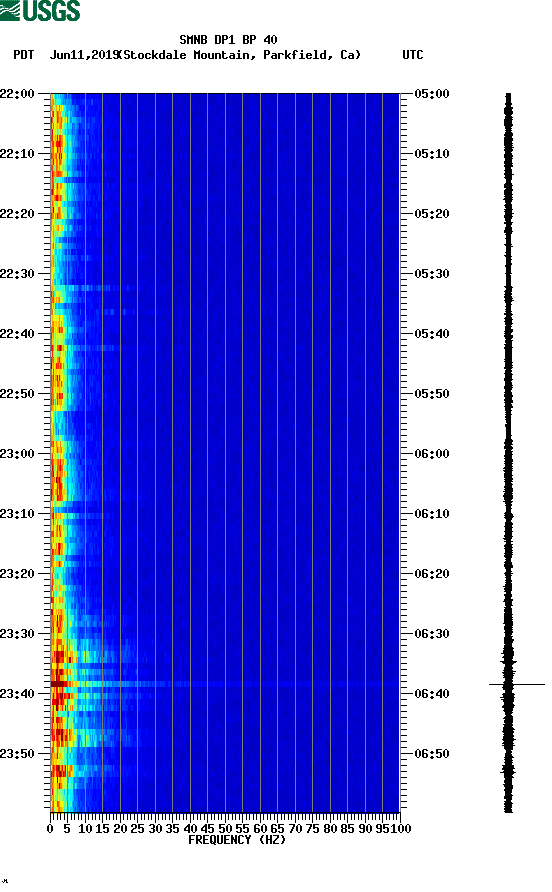Click the 05:30 UTC time label
552x892 pixels.
[432, 274]
